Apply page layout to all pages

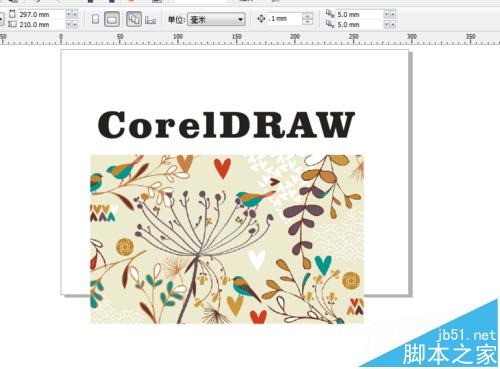[x=134, y=19]
